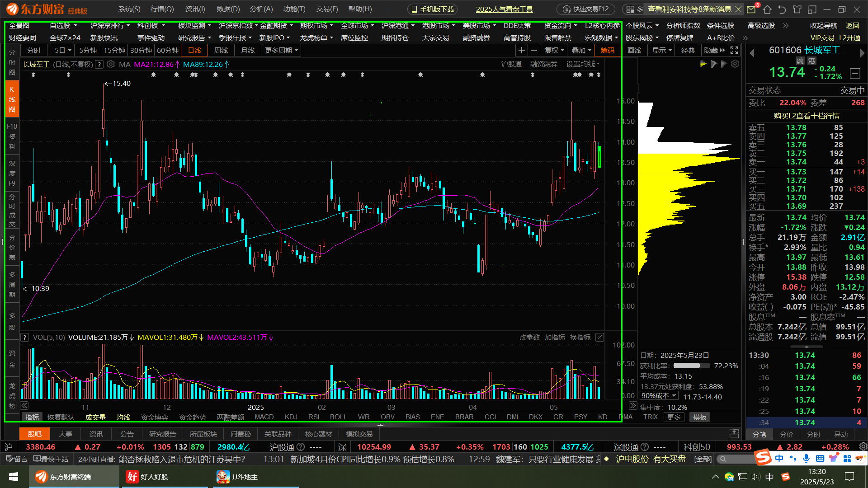Click the 恢复默认 button
Screen dimensions: 868x488
click(61, 417)
